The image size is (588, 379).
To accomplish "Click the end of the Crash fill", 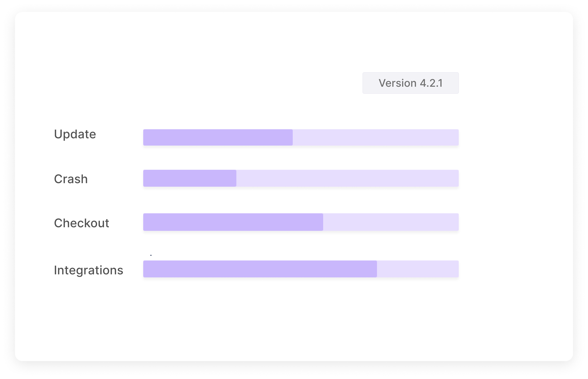I will point(235,178).
